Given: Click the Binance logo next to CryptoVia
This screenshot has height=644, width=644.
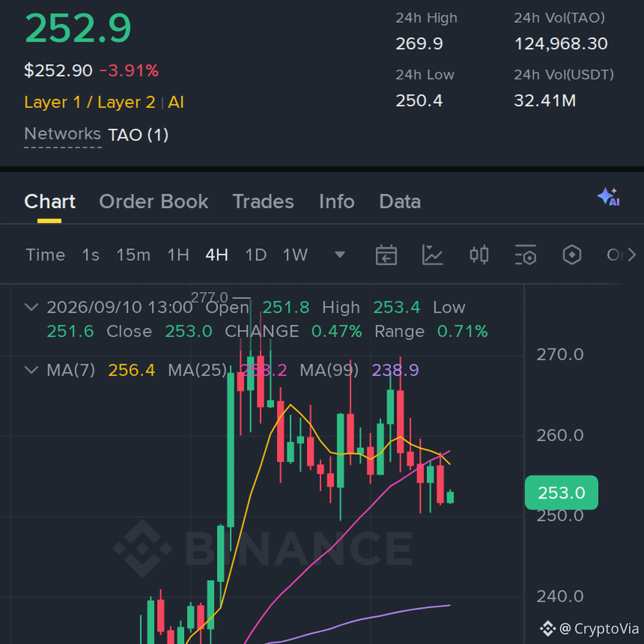Looking at the screenshot, I should (x=547, y=628).
